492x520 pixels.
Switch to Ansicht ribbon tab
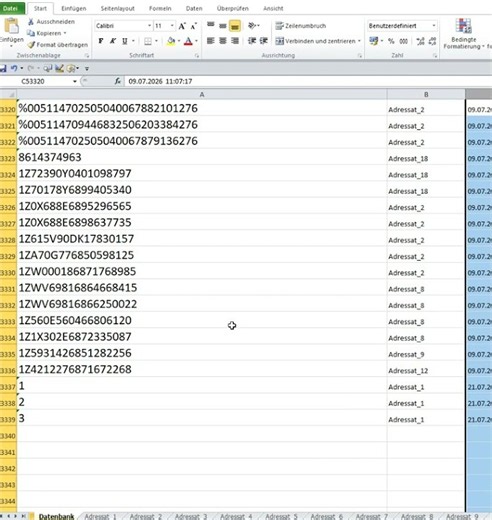(x=273, y=9)
